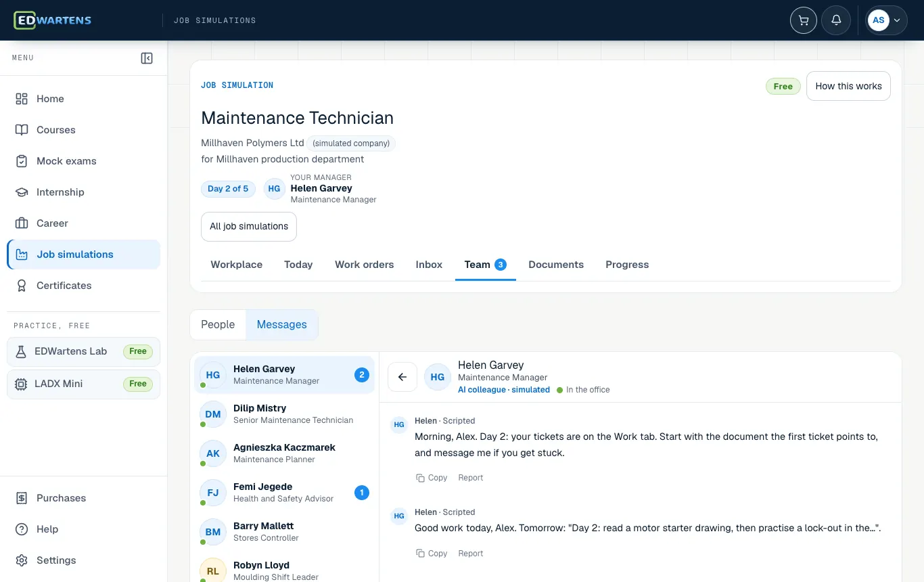This screenshot has width=924, height=582.
Task: Click the Help question mark icon
Action: [x=22, y=529]
